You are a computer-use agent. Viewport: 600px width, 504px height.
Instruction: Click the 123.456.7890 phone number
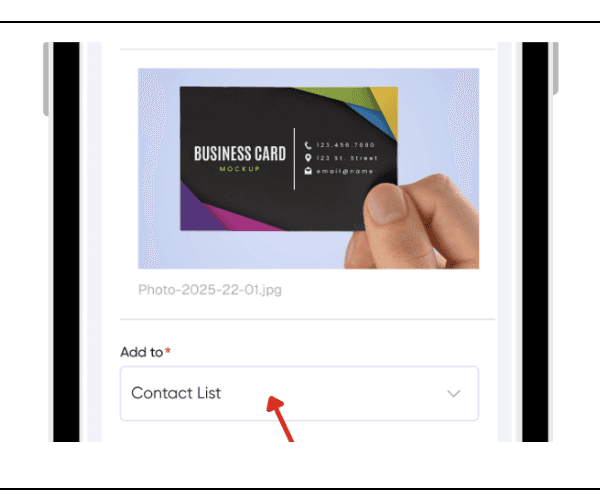[346, 145]
